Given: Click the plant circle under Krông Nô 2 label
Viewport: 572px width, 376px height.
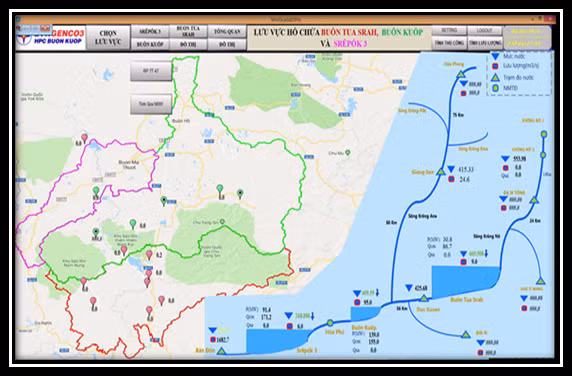Looking at the screenshot, I should pos(544,134).
